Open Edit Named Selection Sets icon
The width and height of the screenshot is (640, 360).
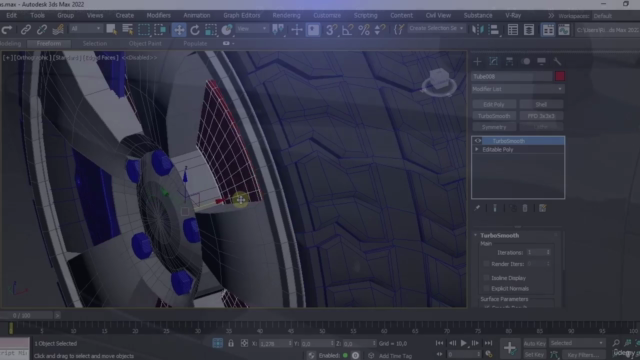click(x=398, y=29)
